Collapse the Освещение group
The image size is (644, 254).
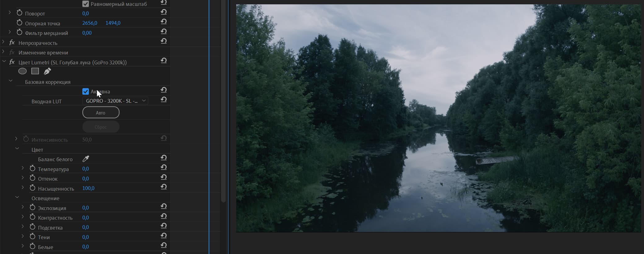coord(17,197)
